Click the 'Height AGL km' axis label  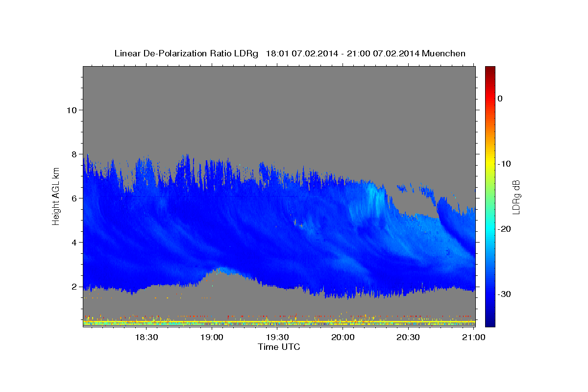56,196
